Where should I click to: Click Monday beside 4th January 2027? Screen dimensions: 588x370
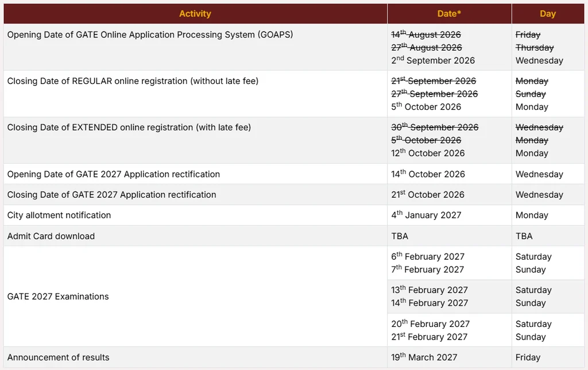coord(532,215)
